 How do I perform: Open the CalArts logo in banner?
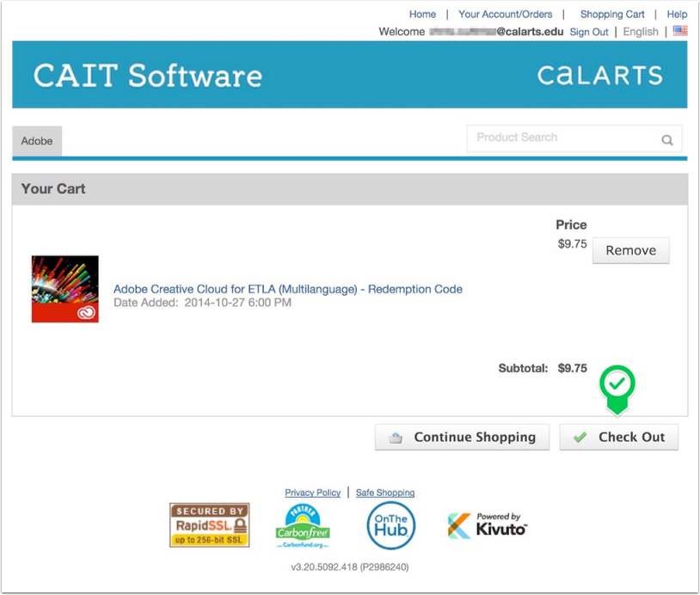coord(599,75)
